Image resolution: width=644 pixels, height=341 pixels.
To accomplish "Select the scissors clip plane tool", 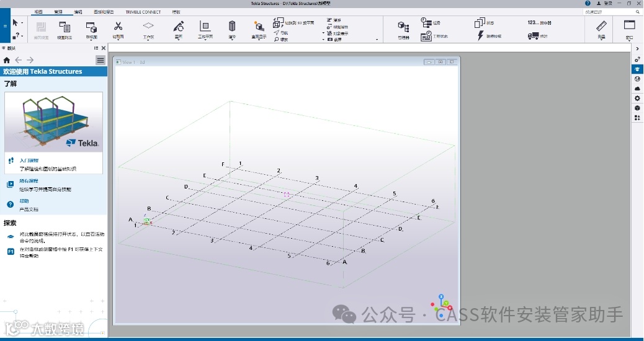I will [118, 27].
